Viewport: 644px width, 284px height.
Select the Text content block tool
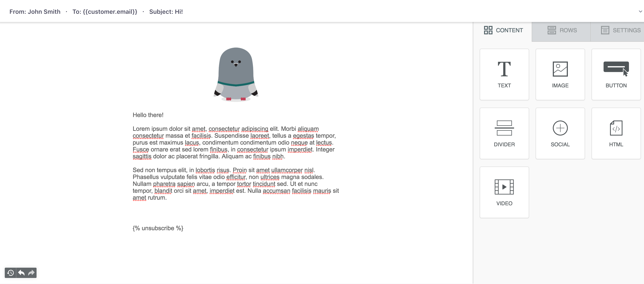[504, 74]
